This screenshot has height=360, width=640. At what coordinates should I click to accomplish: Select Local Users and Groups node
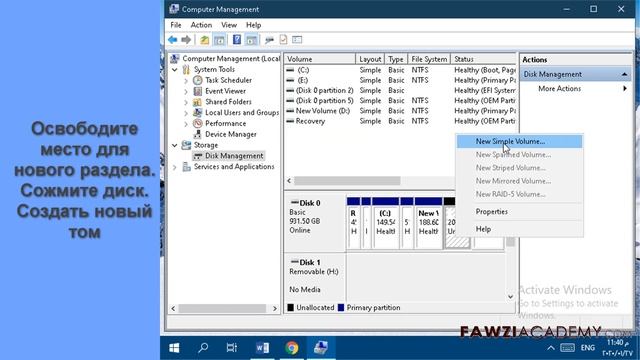[242, 113]
